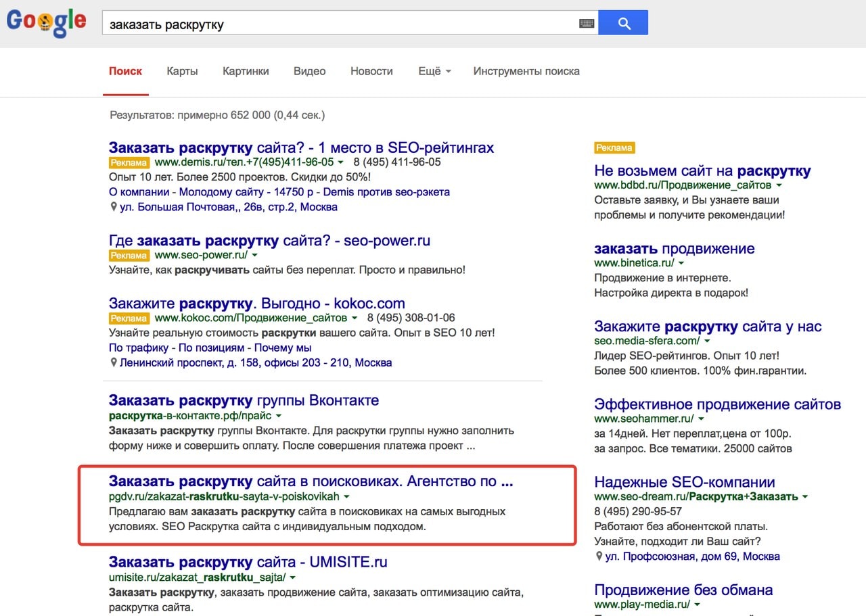This screenshot has width=866, height=616.
Task: Expand arrow next to www.binetica.ru URL
Action: (x=681, y=263)
